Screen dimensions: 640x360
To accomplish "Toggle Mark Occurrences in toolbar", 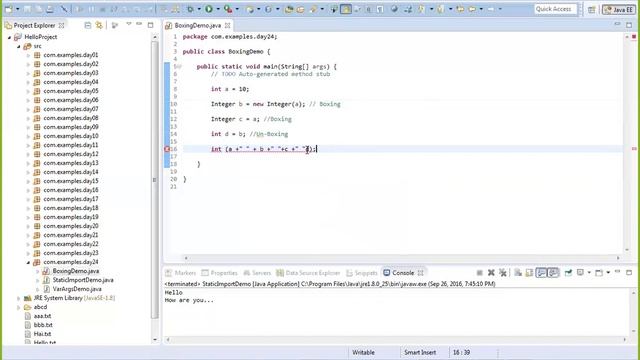I will pyautogui.click(x=346, y=9).
